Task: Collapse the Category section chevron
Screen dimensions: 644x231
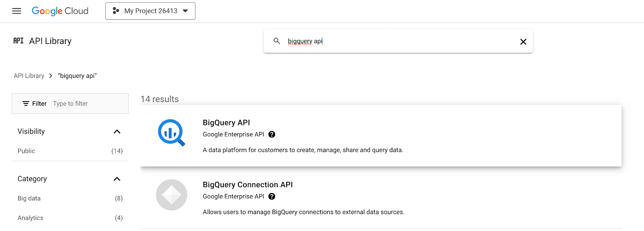Action: click(117, 179)
